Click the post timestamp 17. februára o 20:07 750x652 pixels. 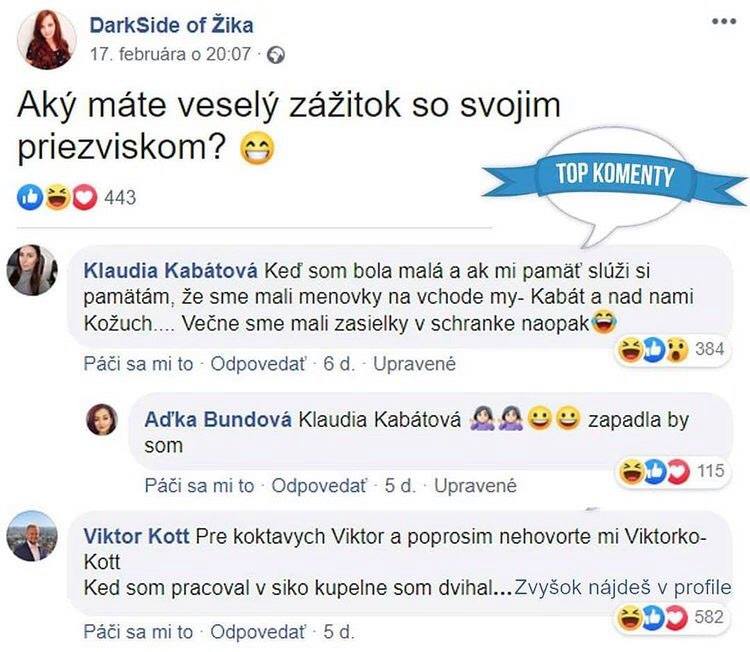(170, 54)
